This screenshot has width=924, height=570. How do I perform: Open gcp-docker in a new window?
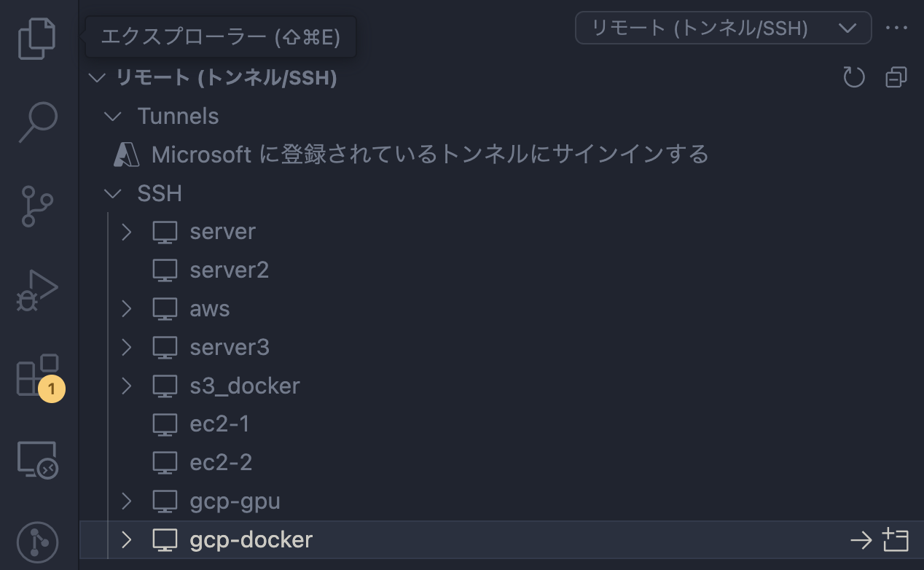[x=896, y=540]
